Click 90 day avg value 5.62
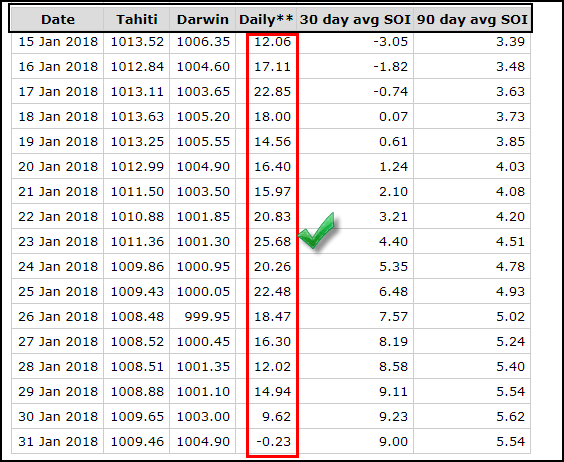This screenshot has width=564, height=462. (510, 417)
